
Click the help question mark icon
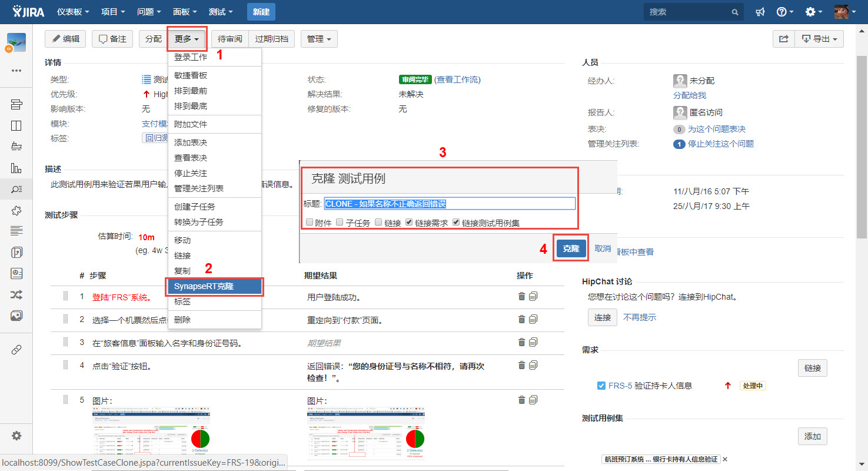point(781,12)
